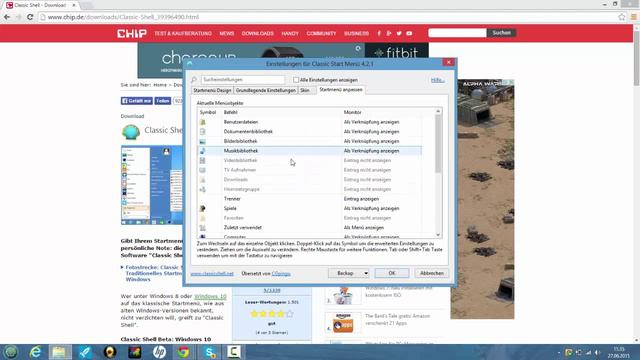Image resolution: width=640 pixels, height=360 pixels.
Task: Open Chrome menu hamburger icon
Action: (x=633, y=17)
